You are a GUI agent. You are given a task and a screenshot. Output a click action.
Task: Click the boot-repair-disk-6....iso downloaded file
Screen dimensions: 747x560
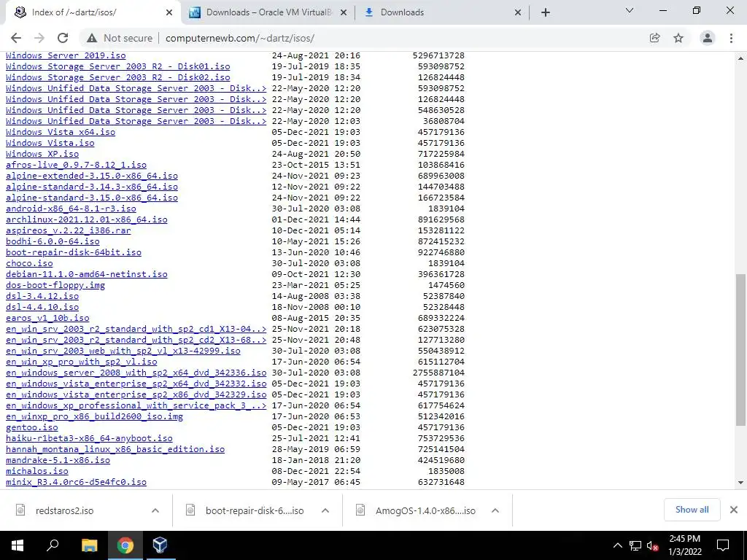click(x=255, y=510)
